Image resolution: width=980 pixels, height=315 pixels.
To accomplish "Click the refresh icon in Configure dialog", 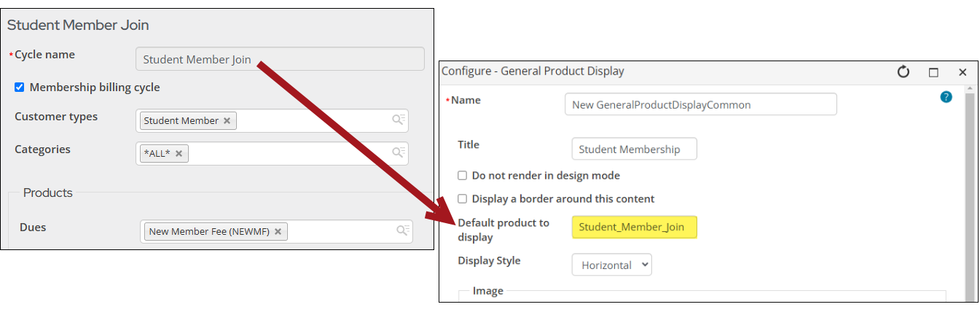I will click(903, 71).
